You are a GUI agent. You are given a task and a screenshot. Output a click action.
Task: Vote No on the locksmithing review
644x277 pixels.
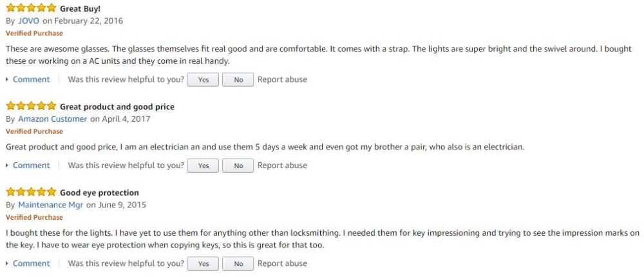238,263
